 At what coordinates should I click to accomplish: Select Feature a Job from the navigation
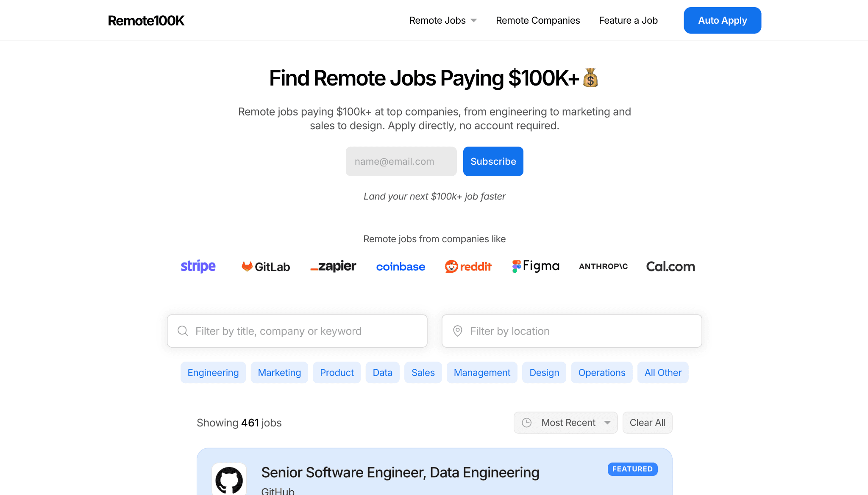[x=628, y=20]
